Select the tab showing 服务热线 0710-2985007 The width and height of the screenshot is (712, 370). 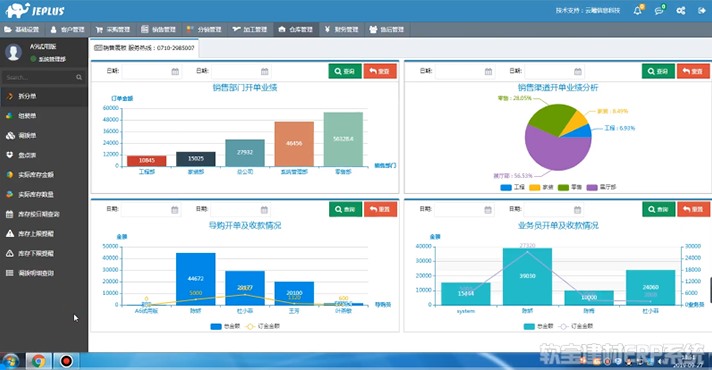144,48
